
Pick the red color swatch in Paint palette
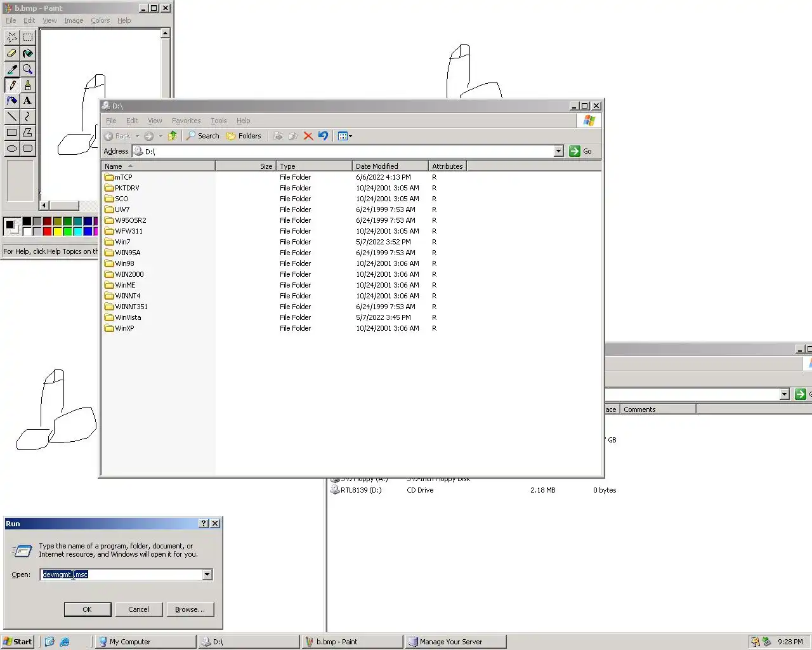tap(47, 231)
